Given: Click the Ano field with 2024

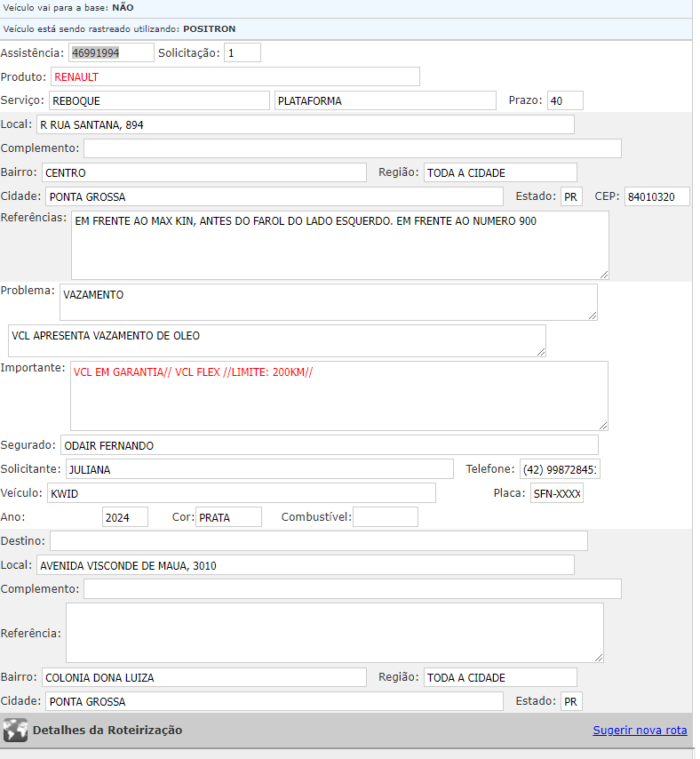Looking at the screenshot, I should [125, 517].
